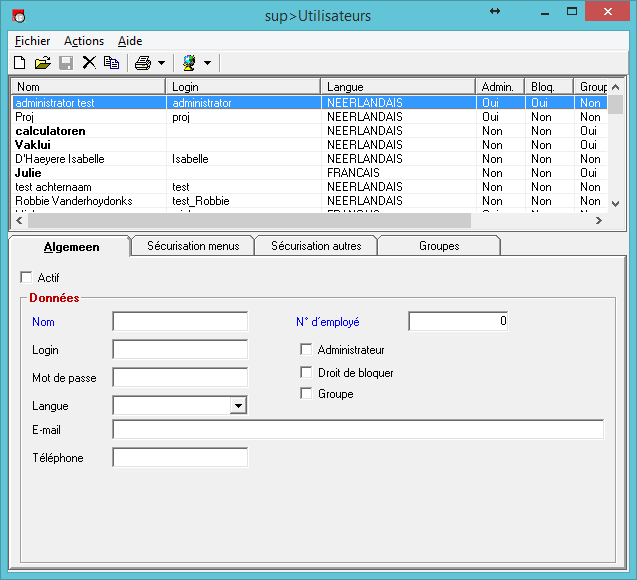Image resolution: width=637 pixels, height=580 pixels.
Task: Switch to Sécurisation autres tab
Action: point(316,246)
